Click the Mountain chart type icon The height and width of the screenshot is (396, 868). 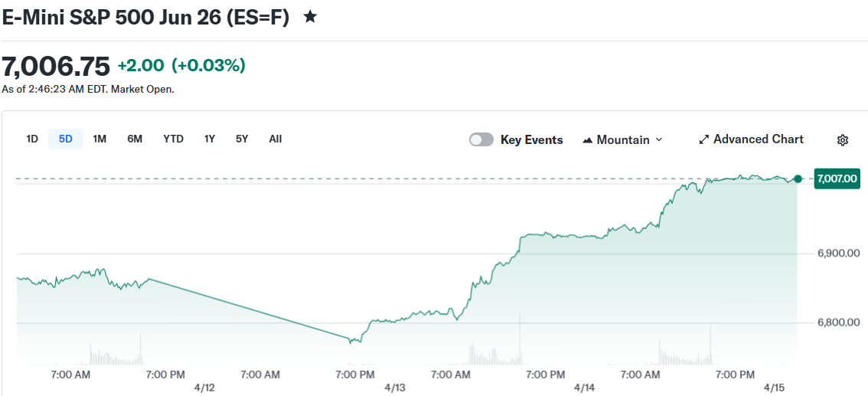588,140
